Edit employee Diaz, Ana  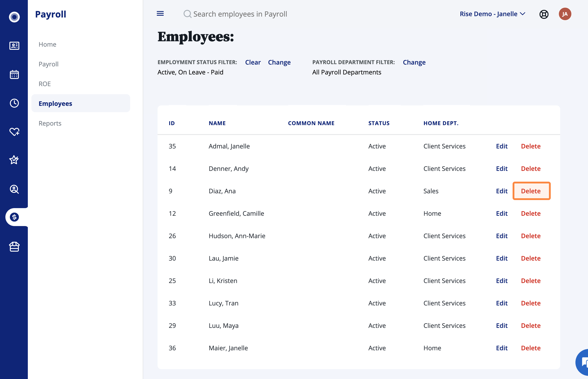click(502, 191)
